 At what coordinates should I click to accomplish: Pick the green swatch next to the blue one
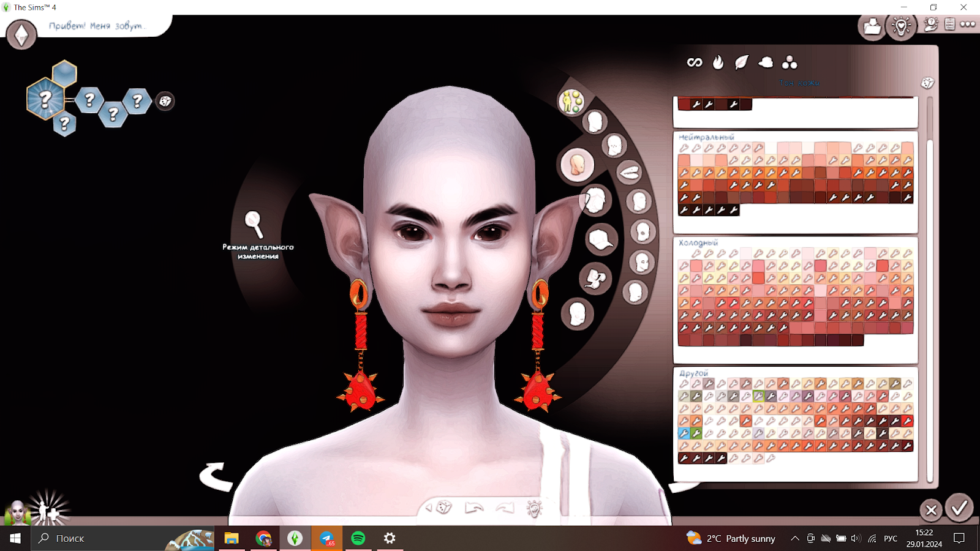pyautogui.click(x=696, y=433)
